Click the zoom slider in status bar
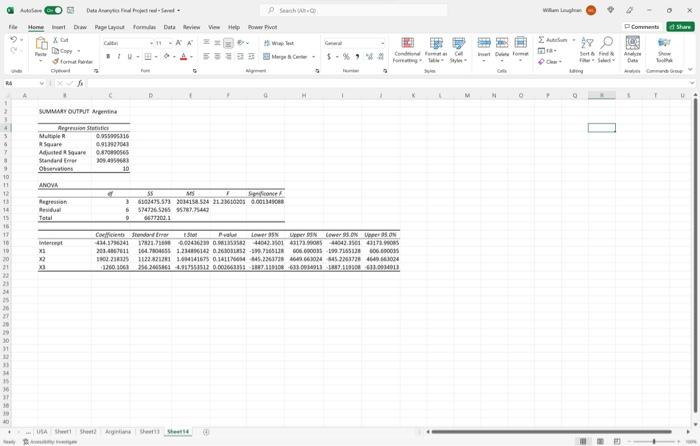Screen dimensions: 700x446 click(x=654, y=442)
